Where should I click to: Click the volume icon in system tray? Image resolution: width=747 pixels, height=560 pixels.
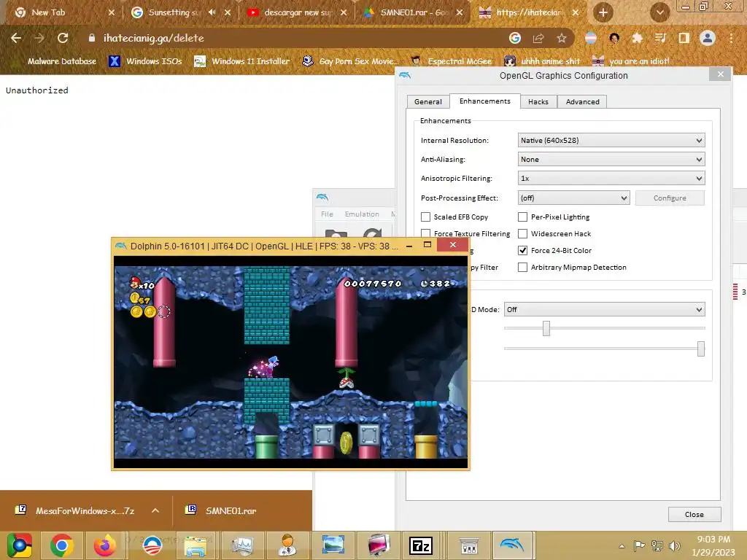pyautogui.click(x=674, y=545)
